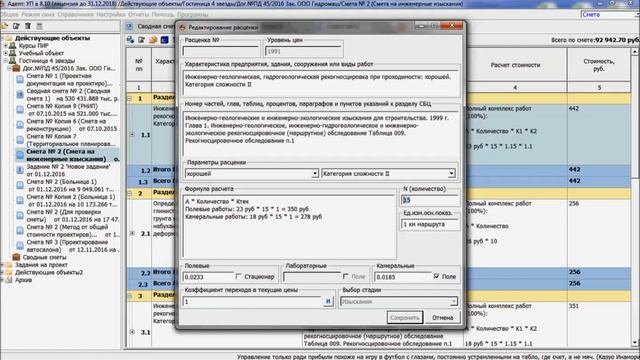Click the orange icon in the estimate table toolbar
Screen dimensions: 640x360
pyautogui.click(x=153, y=40)
